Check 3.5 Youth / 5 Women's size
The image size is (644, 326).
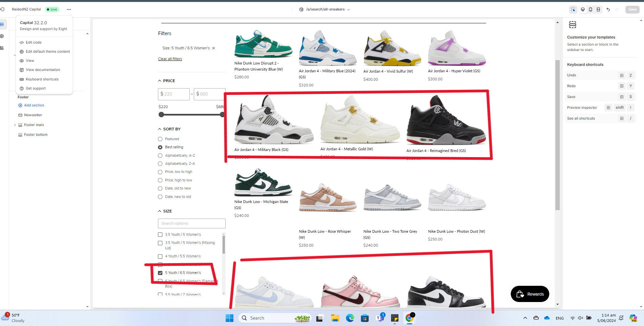click(x=160, y=235)
